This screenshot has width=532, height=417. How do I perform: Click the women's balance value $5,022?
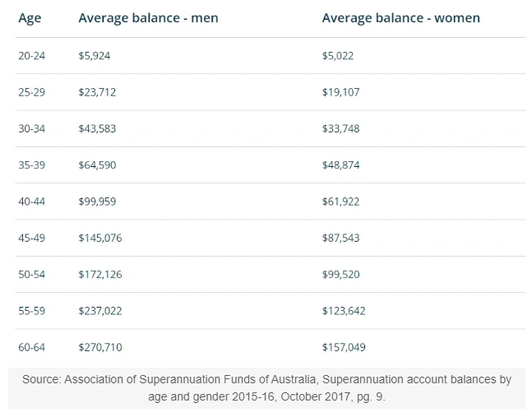pyautogui.click(x=338, y=56)
